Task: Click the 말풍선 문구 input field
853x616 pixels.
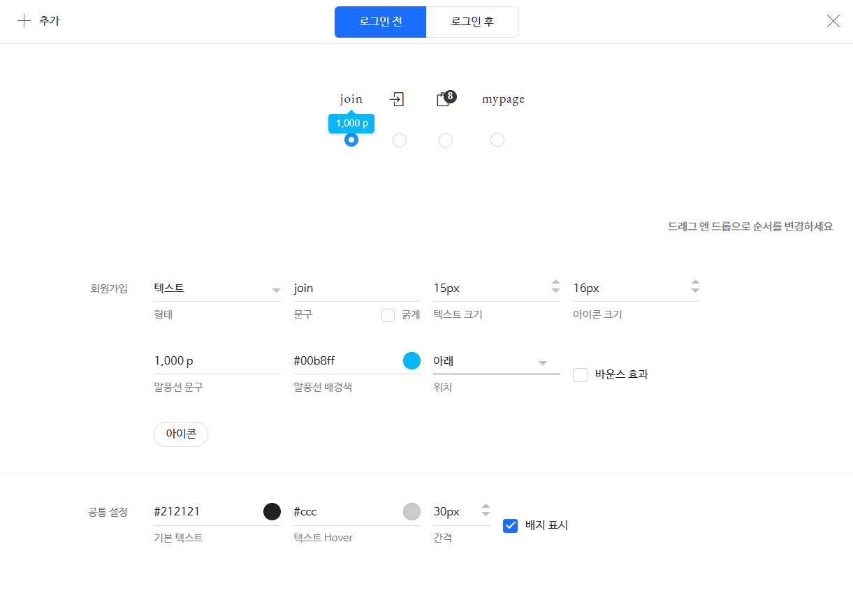Action: coord(217,361)
